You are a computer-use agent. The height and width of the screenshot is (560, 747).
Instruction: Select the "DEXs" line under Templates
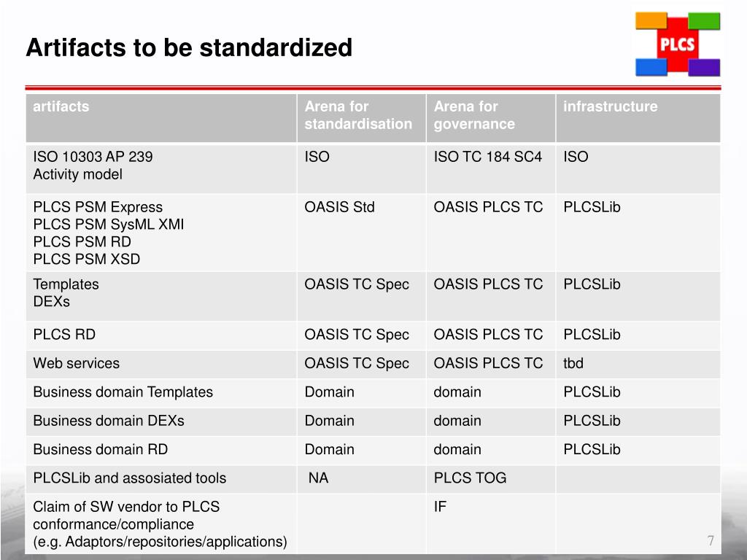point(52,301)
